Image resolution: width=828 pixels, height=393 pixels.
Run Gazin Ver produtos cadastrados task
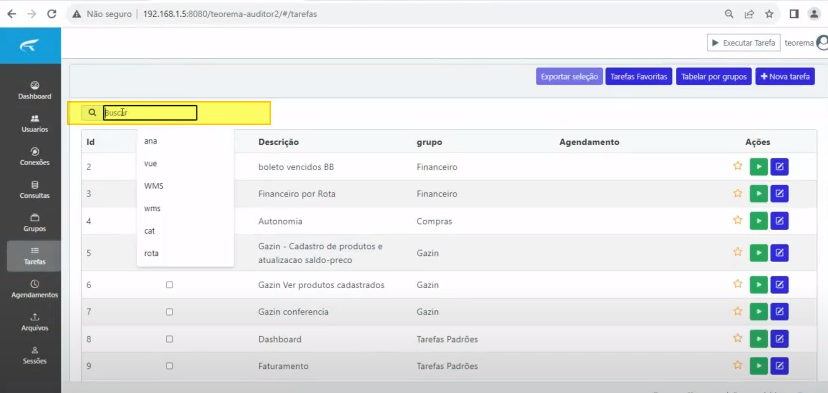point(758,285)
